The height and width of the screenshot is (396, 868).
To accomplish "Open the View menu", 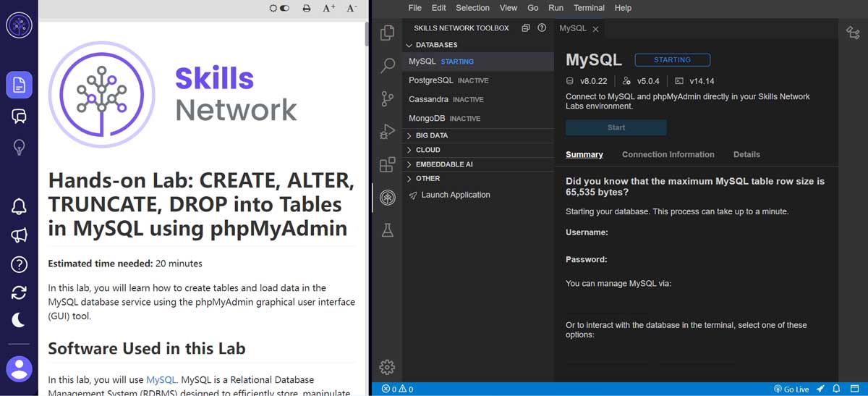I will 509,8.
